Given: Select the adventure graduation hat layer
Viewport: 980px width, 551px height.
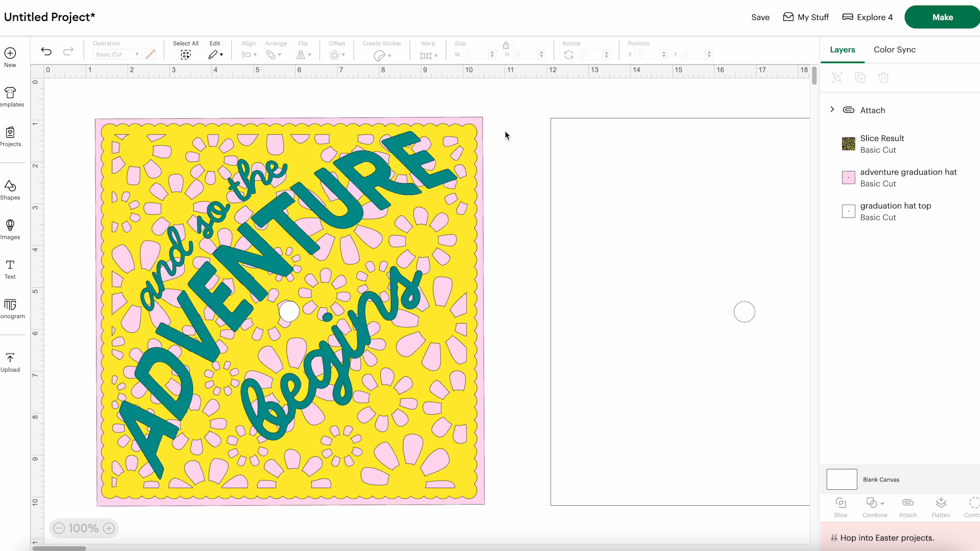Looking at the screenshot, I should [x=900, y=178].
